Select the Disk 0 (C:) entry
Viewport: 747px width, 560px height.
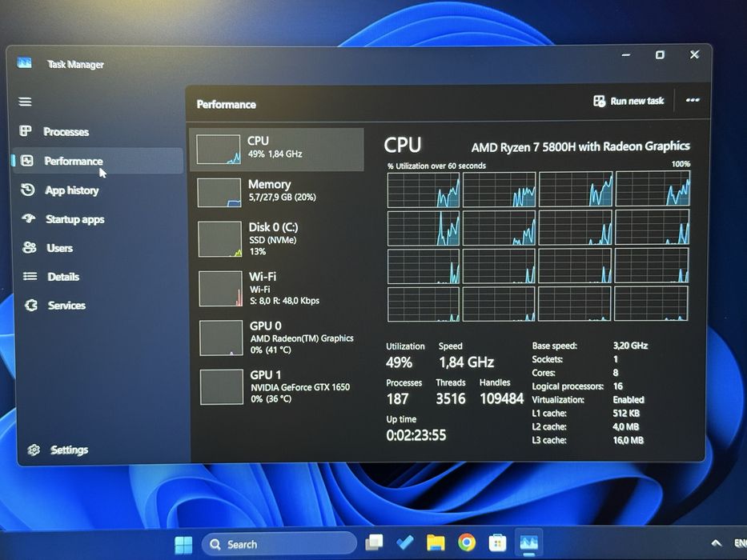[x=278, y=239]
